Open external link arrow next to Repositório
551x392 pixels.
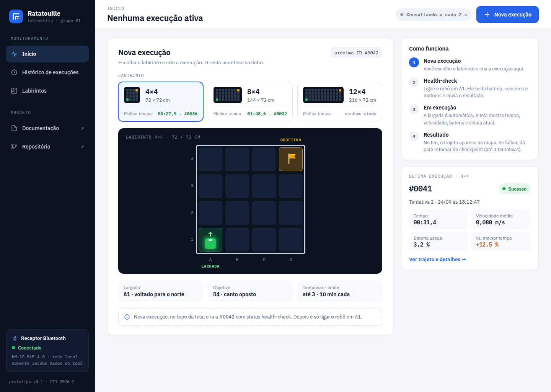[82, 147]
